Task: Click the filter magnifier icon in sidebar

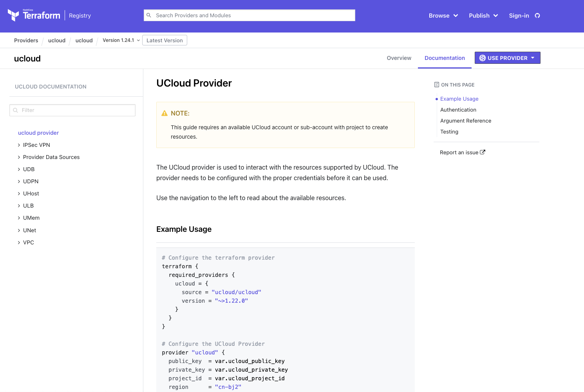Action: click(x=16, y=110)
